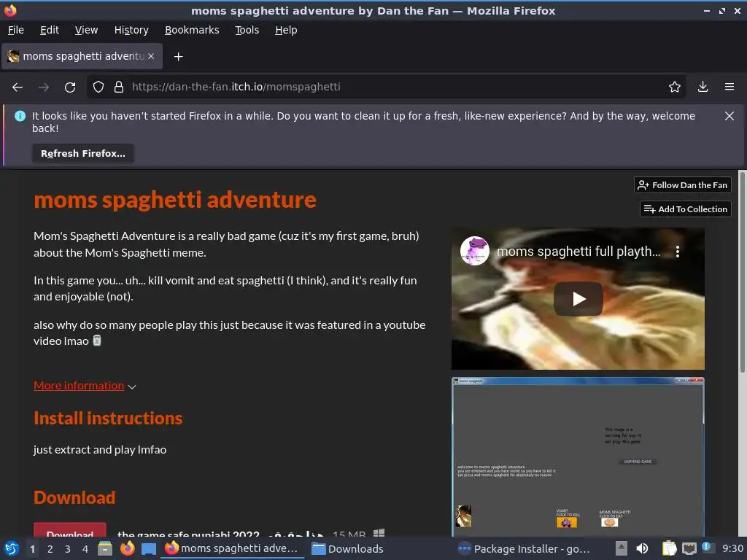Screen dimensions: 747x560
Task: Click the show desktop icon in taskbar
Action: [149, 549]
